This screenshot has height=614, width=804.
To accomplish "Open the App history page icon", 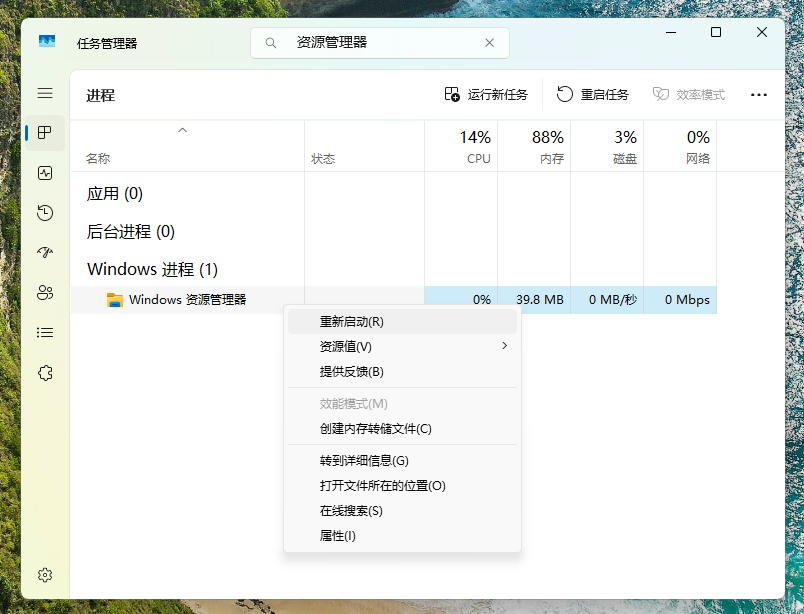I will [44, 212].
